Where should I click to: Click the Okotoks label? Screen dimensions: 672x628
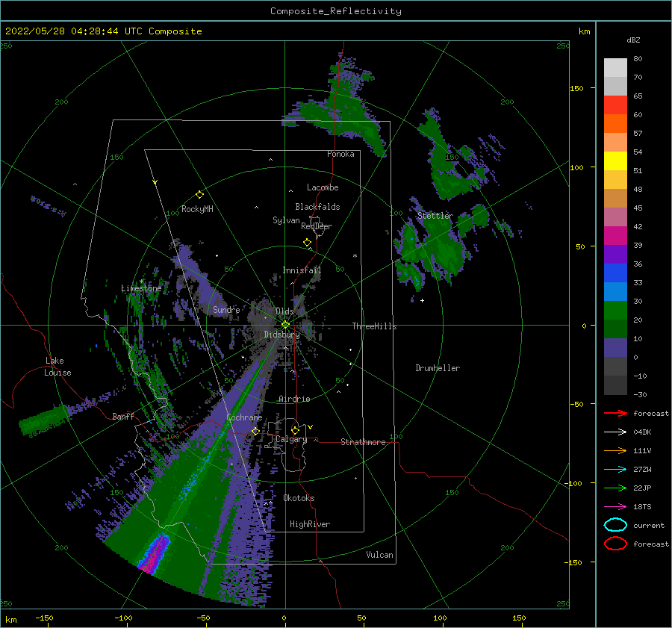pyautogui.click(x=299, y=498)
